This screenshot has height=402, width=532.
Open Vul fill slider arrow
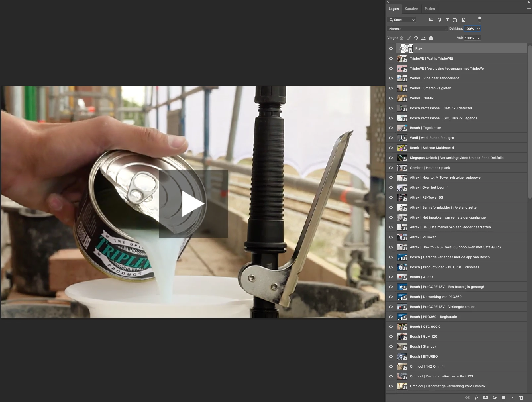coord(478,38)
